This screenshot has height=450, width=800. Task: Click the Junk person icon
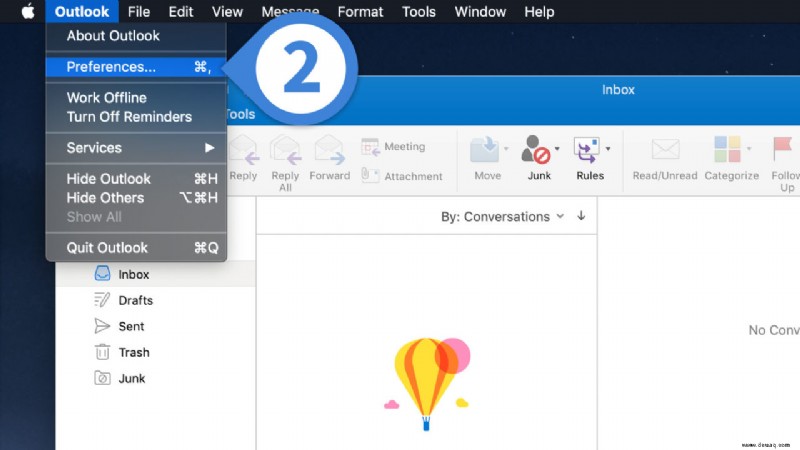pos(535,149)
